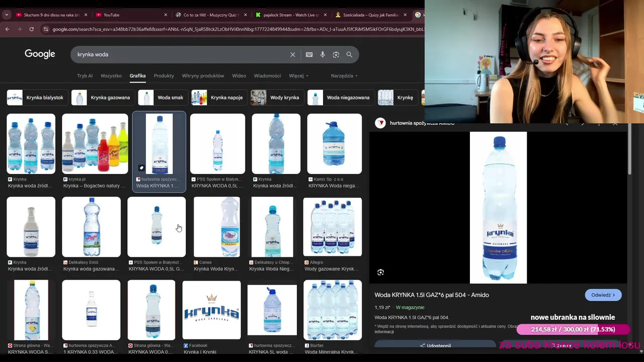The width and height of the screenshot is (644, 362).
Task: Select the Produkty results tab
Action: tap(164, 75)
